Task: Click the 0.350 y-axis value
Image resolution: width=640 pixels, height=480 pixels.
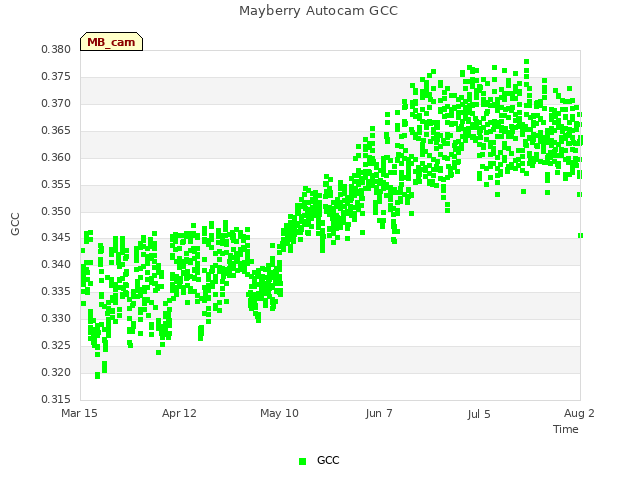Action: [x=56, y=211]
